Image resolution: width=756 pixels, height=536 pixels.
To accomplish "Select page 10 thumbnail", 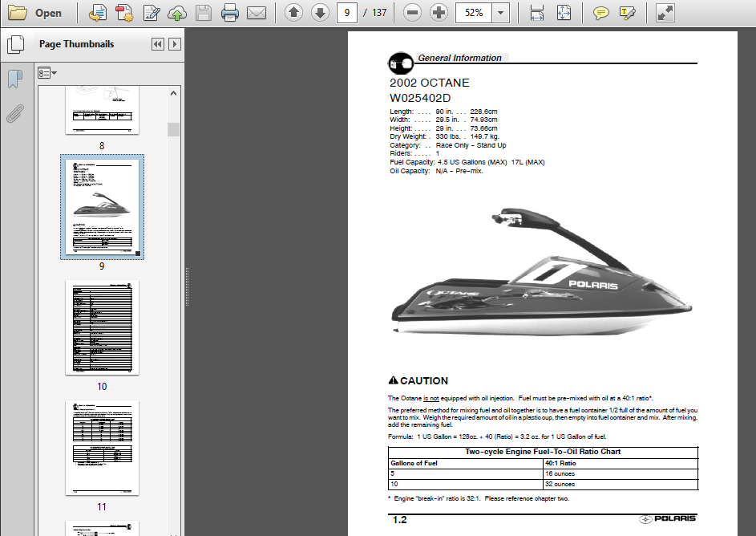I will 102,327.
